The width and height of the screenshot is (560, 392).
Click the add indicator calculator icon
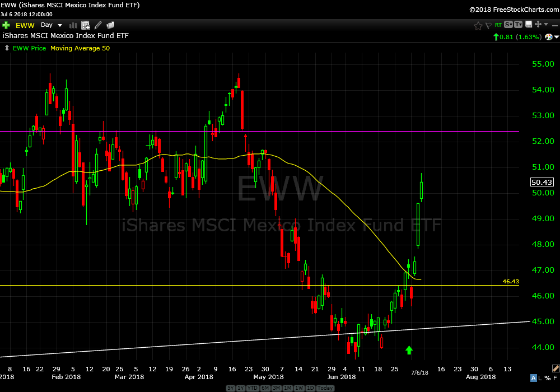(x=86, y=25)
